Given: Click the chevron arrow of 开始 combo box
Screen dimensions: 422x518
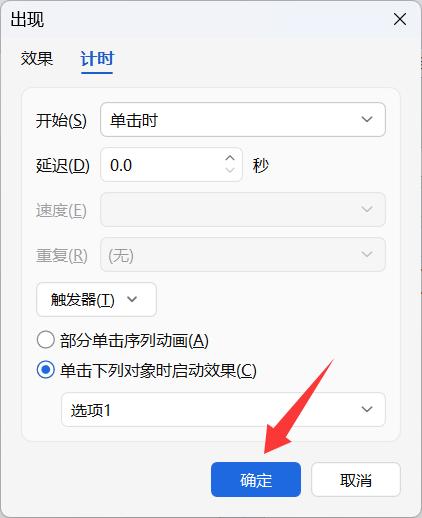Looking at the screenshot, I should pos(367,119).
